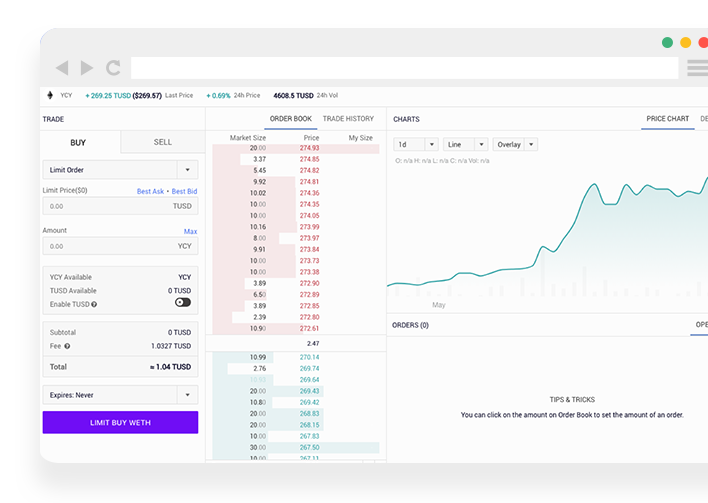Select the TRADE HISTORY tab
Screen dimensions: 708x503
[348, 119]
